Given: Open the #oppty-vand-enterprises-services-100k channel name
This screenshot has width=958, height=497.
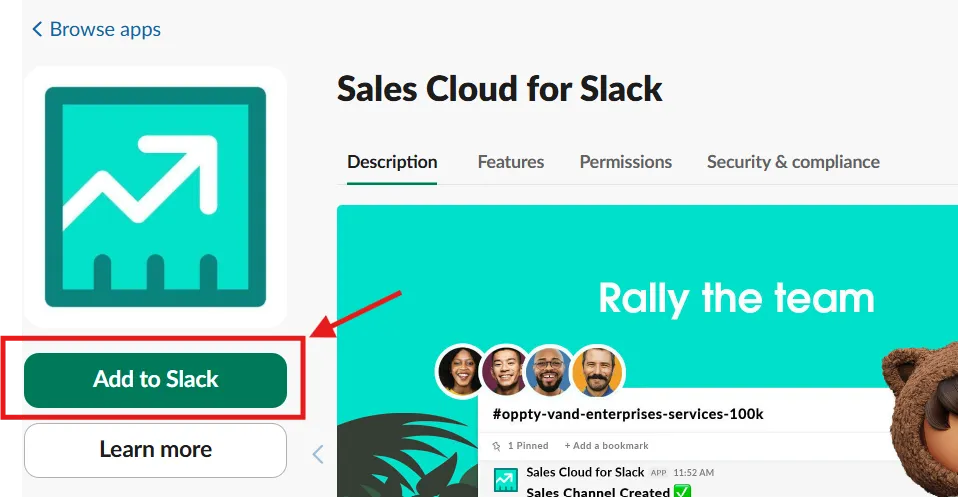Looking at the screenshot, I should pyautogui.click(x=628, y=413).
